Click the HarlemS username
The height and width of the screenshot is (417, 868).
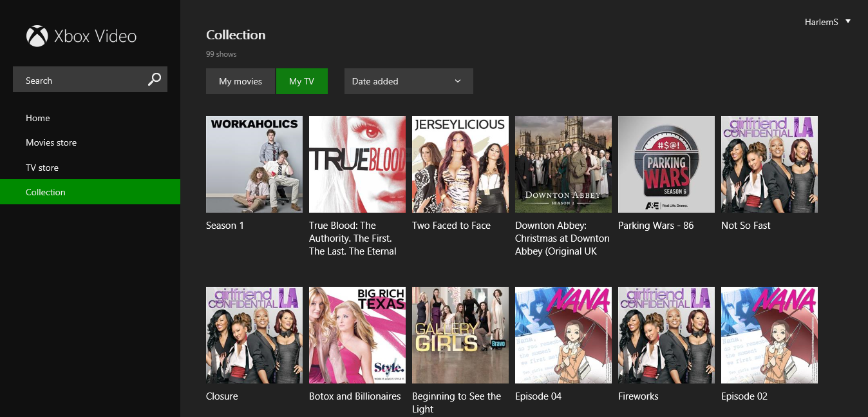pyautogui.click(x=822, y=22)
